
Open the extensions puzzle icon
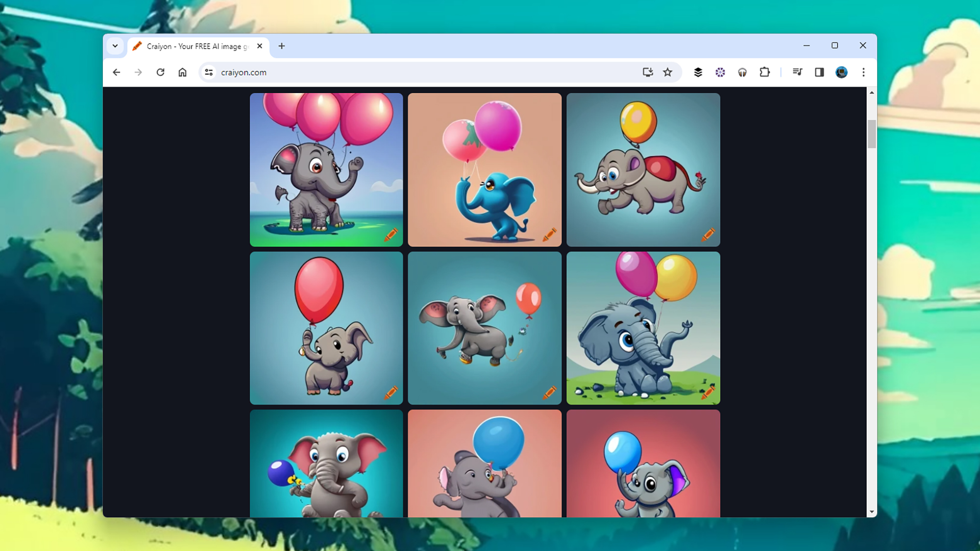[764, 72]
